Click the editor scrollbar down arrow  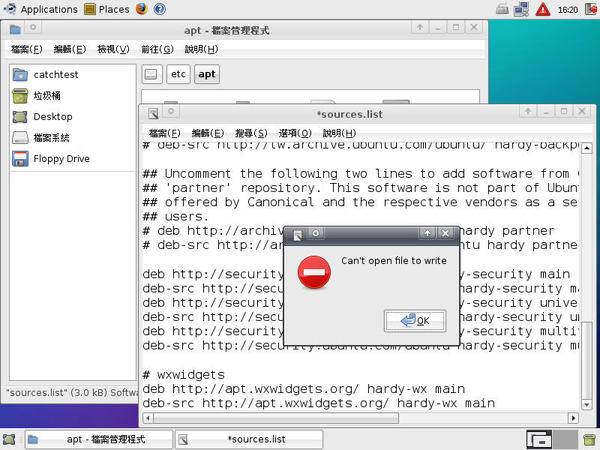click(587, 404)
